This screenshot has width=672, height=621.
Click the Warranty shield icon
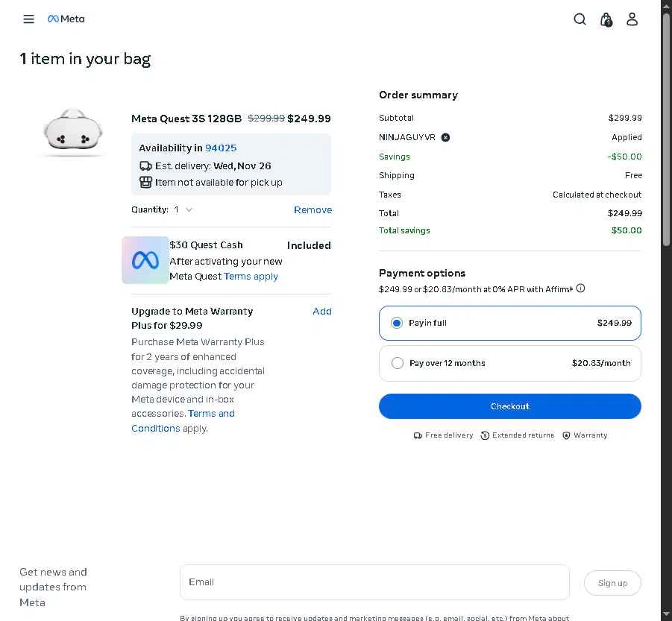566,435
